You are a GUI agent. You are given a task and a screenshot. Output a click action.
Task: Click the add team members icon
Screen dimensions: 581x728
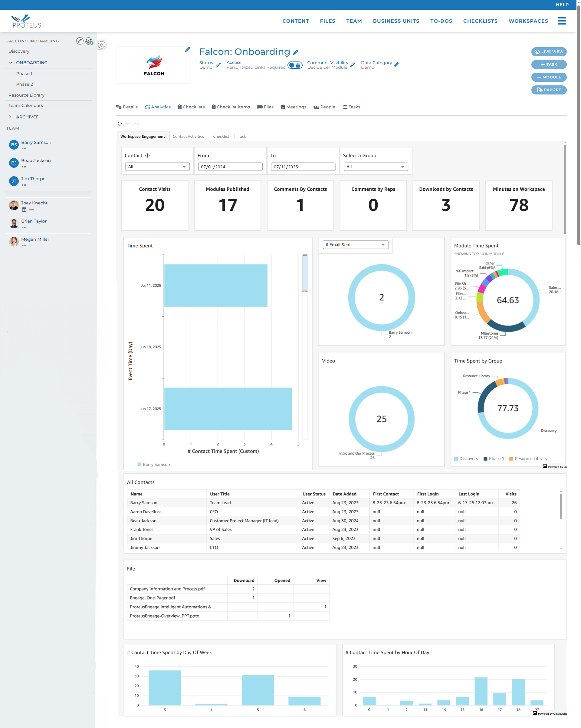click(x=88, y=41)
